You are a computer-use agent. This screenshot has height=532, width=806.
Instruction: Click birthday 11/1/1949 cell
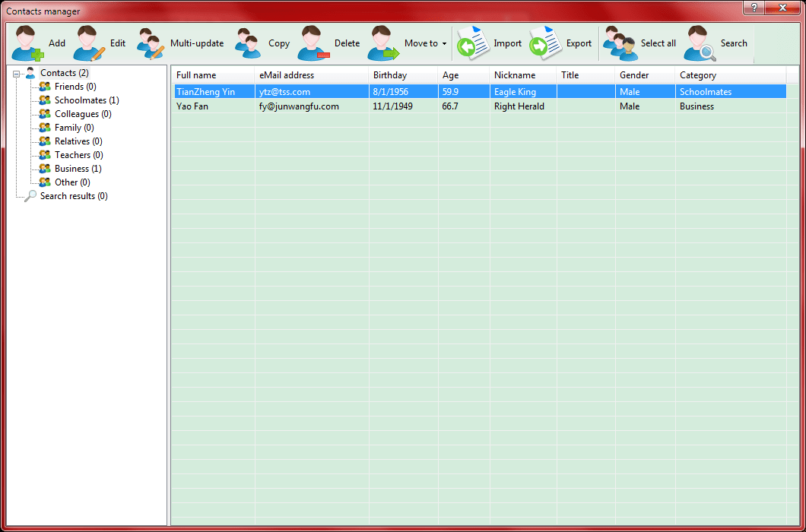point(404,106)
